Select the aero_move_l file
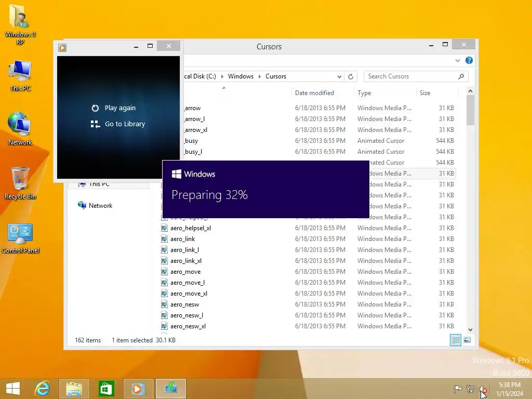Viewport: 532px width, 399px height. pos(188,283)
